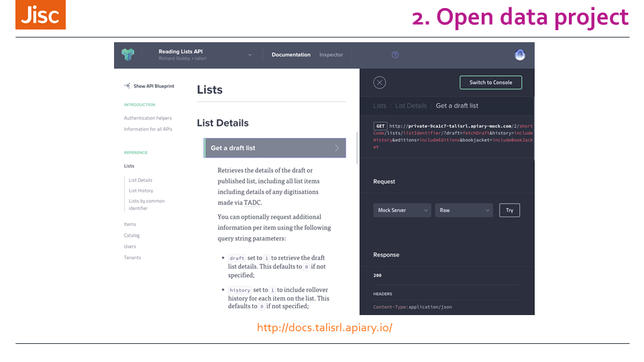Close the console panel with X icon
This screenshot has width=644, height=362.
pos(380,82)
